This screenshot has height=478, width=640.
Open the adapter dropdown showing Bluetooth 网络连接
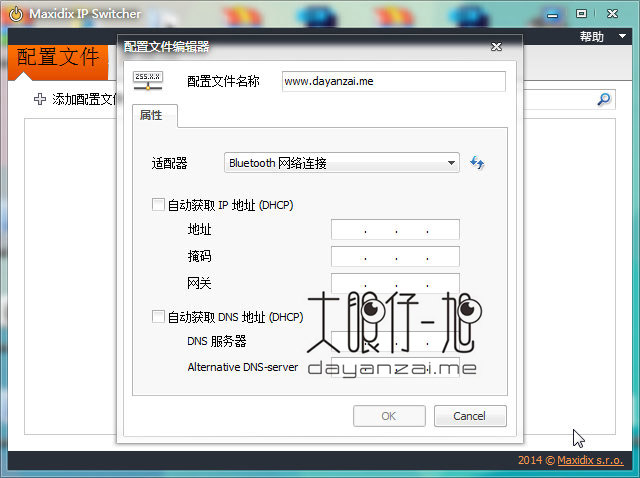(342, 163)
